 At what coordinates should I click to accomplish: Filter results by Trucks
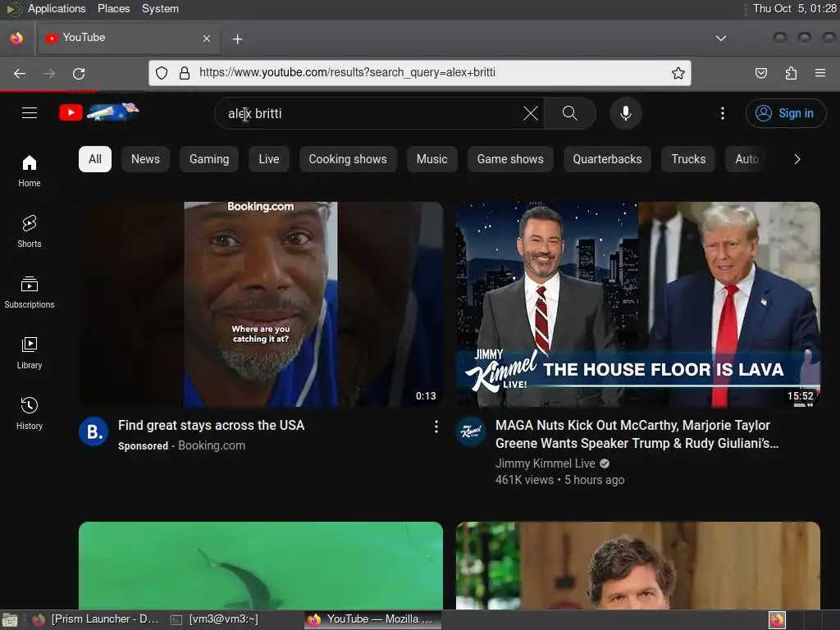[688, 159]
